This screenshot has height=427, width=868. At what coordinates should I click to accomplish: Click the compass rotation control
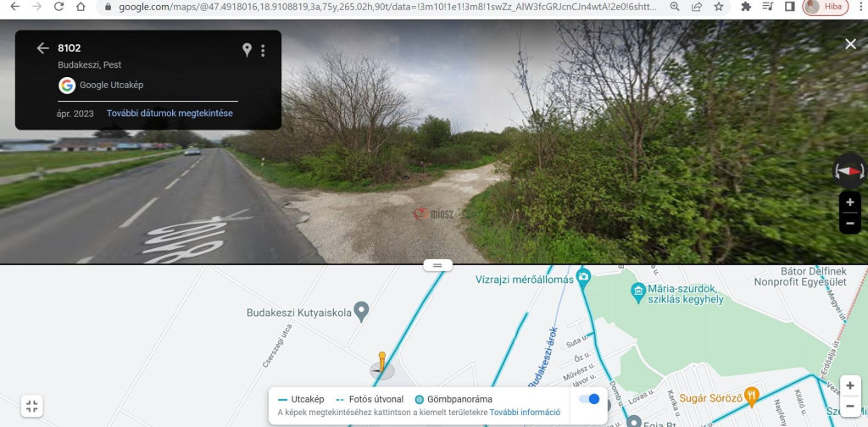[x=849, y=171]
